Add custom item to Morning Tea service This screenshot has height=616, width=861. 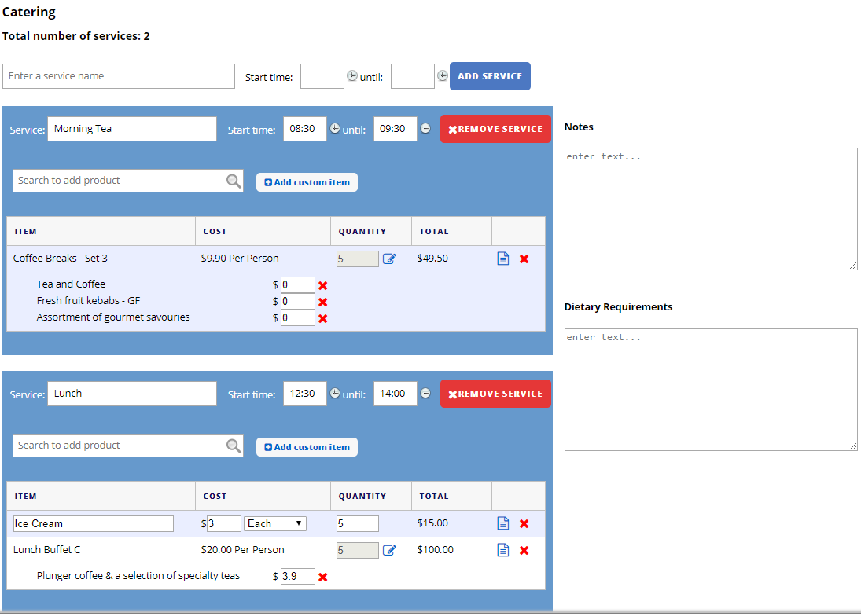pos(307,182)
